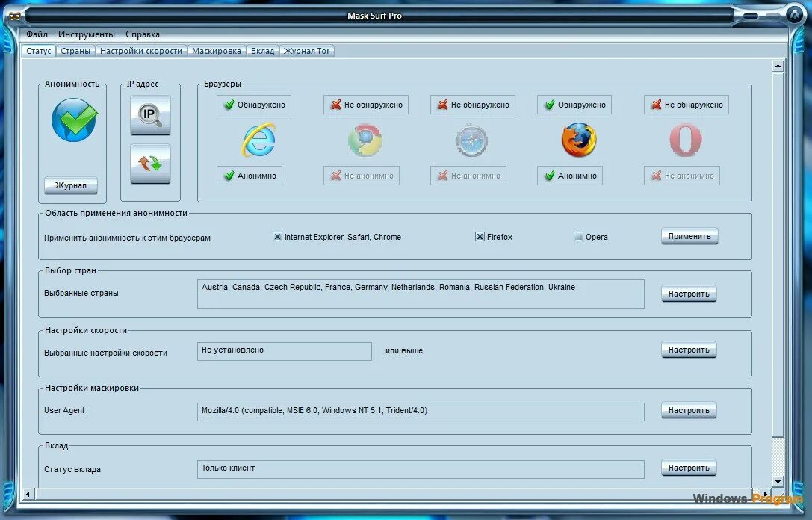The image size is (812, 520).
Task: Click the mask icon in title bar
Action: pyautogui.click(x=14, y=16)
